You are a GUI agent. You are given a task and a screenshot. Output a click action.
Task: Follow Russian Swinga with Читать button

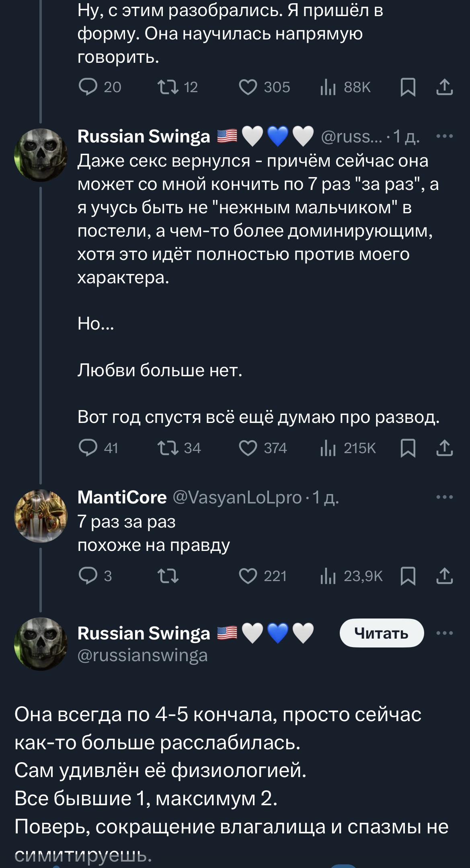[x=382, y=633]
